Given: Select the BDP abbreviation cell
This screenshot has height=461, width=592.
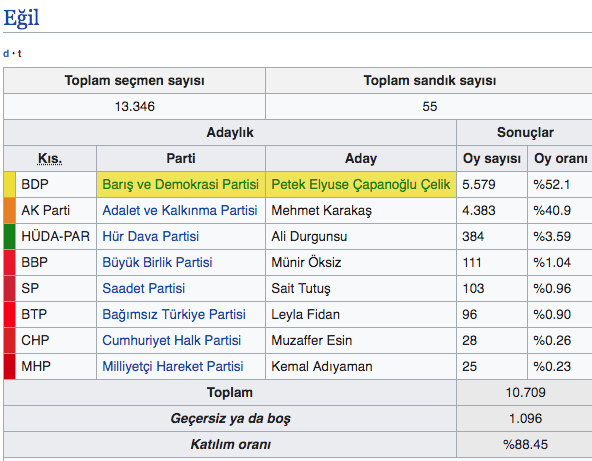Looking at the screenshot, I should click(56, 184).
